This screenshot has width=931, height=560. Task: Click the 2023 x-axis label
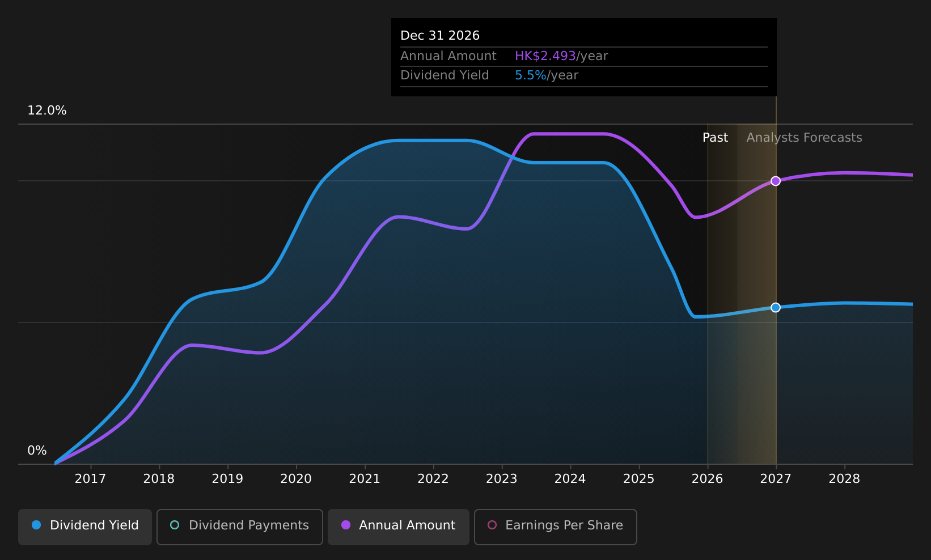coord(502,479)
